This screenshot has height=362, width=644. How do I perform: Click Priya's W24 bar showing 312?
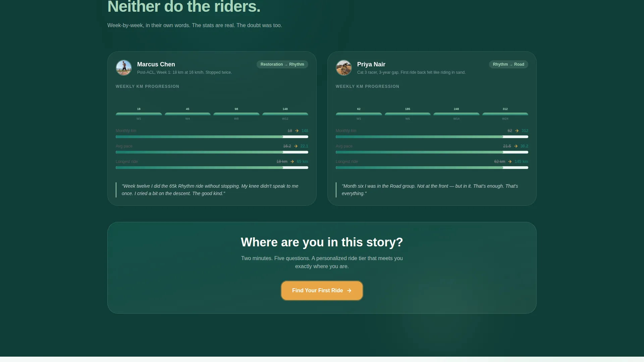tap(505, 114)
